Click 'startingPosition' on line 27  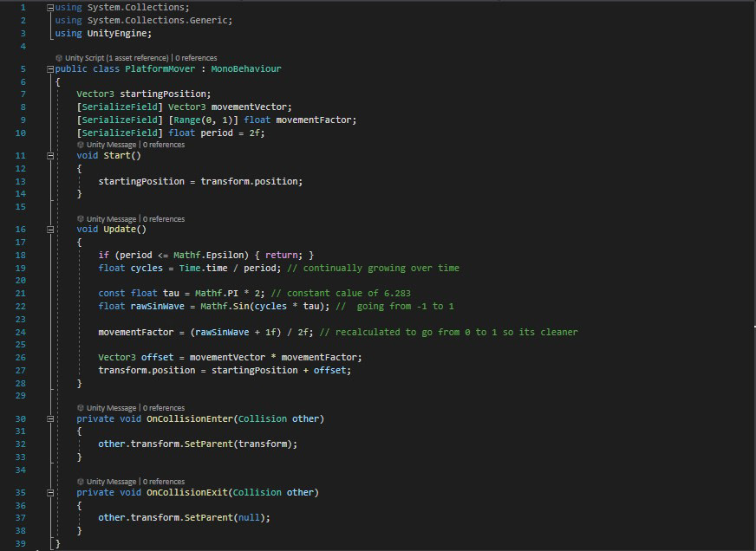pos(254,371)
